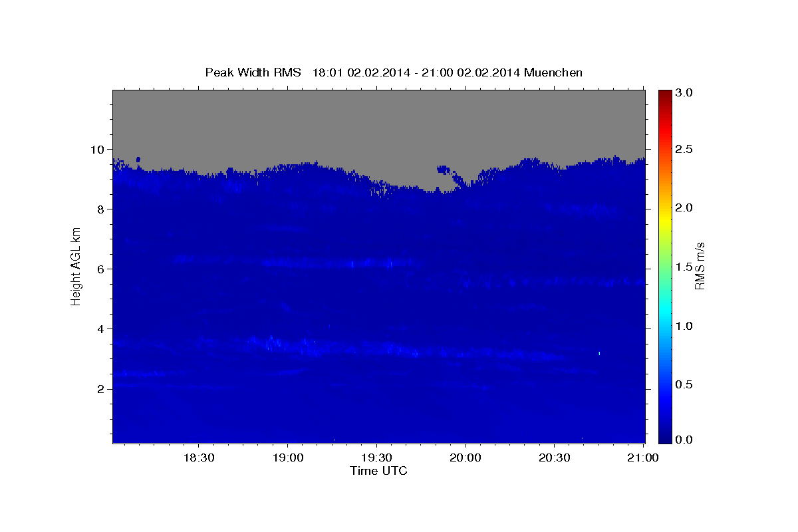Click the isolated blue blob near 20:00 cloud top
This screenshot has height=532, width=798.
(x=443, y=170)
